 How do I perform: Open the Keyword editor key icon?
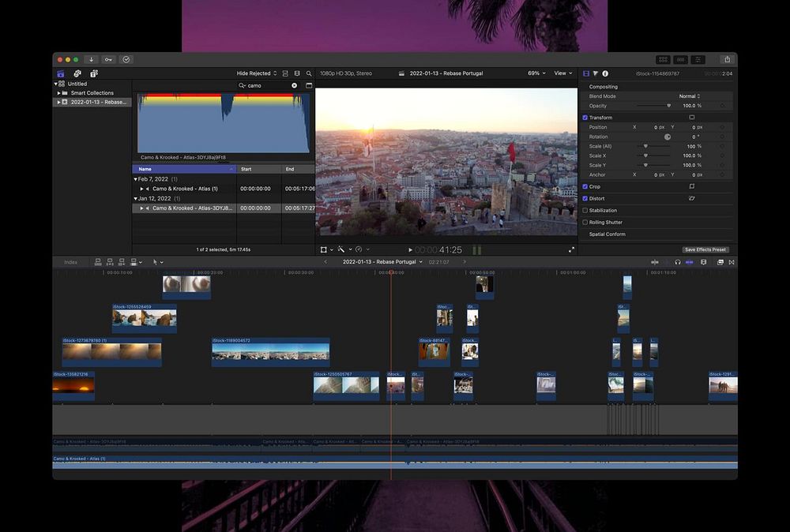(108, 59)
